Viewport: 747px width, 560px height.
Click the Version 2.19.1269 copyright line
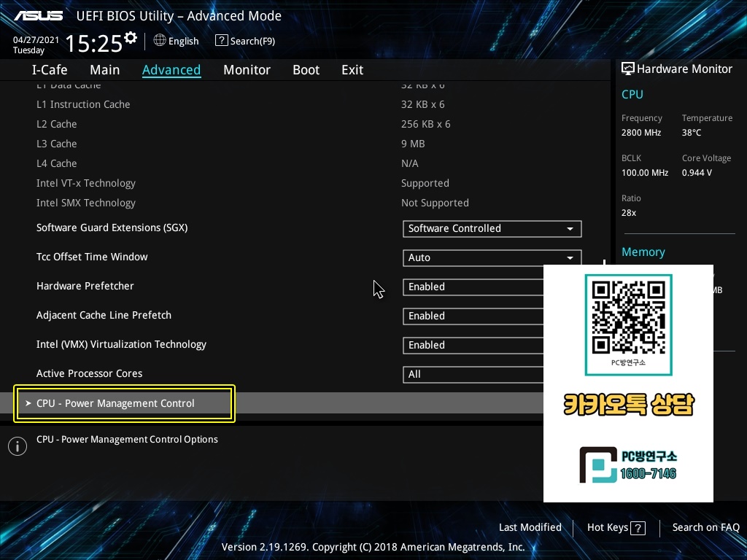[x=373, y=547]
